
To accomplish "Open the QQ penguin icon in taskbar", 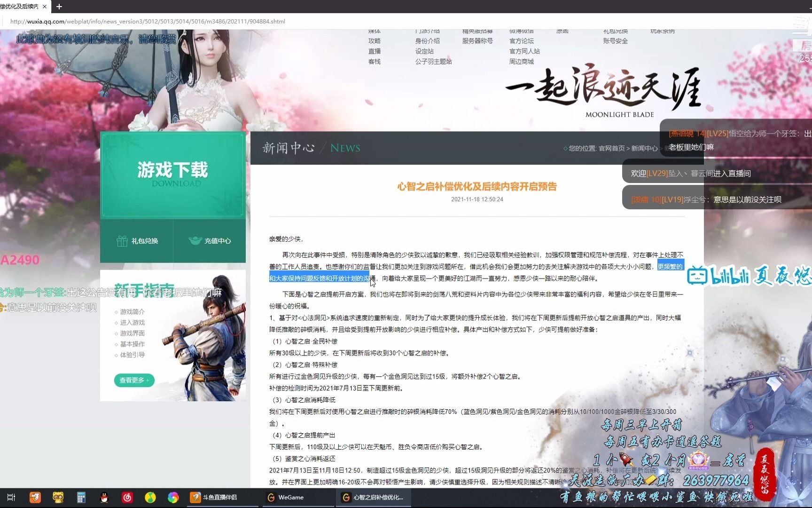I will pos(104,497).
